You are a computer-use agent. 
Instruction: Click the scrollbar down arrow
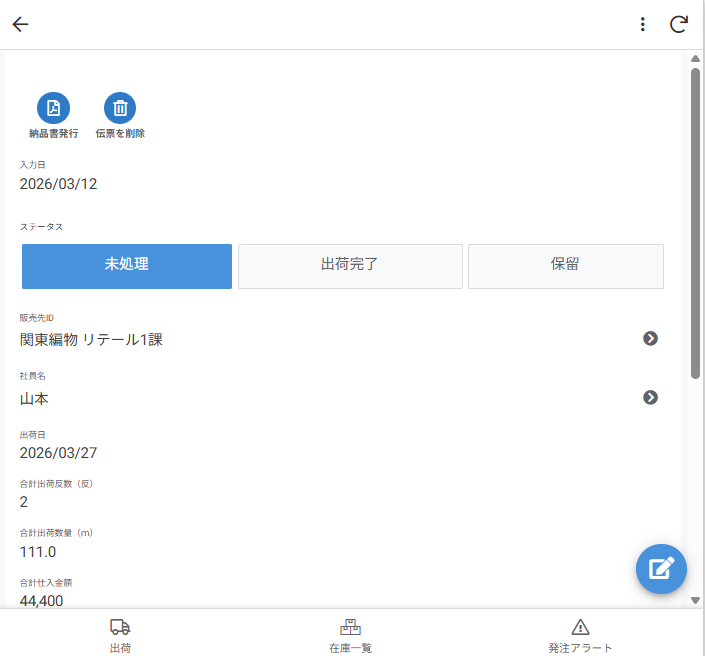click(695, 600)
